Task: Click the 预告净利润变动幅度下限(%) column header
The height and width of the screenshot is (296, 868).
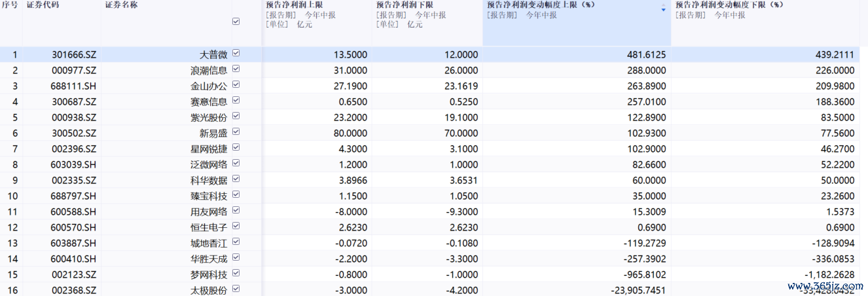Action: [729, 5]
